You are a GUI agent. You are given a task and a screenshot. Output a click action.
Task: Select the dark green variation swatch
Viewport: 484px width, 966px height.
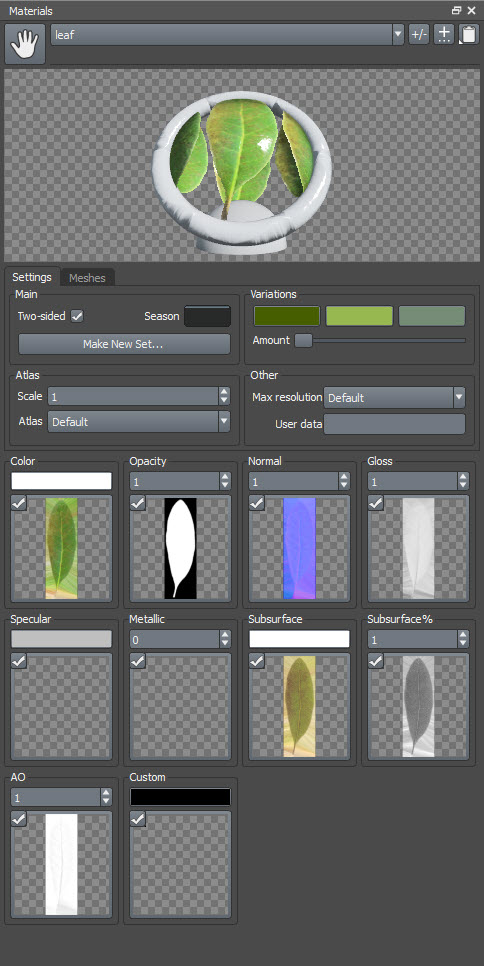[x=287, y=316]
